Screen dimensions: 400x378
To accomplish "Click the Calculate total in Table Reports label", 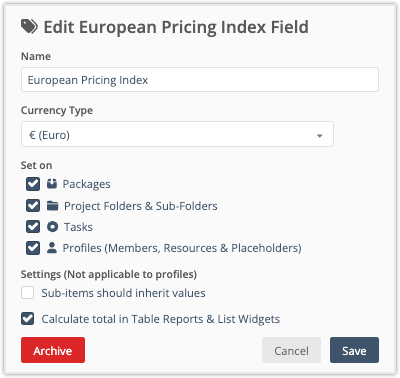I will tap(161, 319).
